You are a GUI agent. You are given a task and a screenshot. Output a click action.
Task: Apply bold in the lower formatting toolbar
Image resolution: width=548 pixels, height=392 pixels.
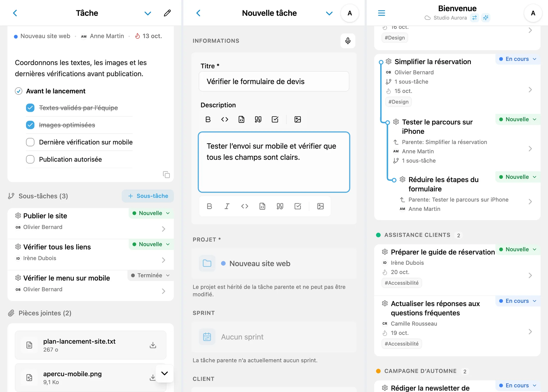click(209, 206)
